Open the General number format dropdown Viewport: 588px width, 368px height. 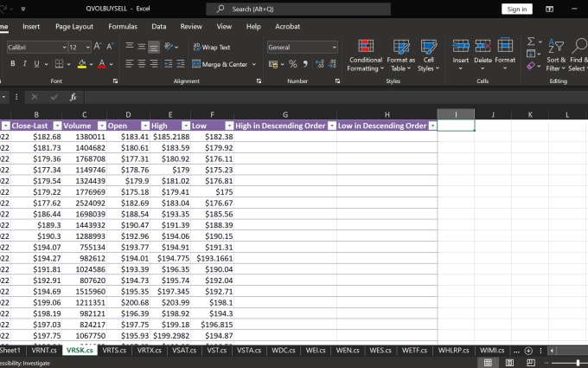tap(334, 48)
